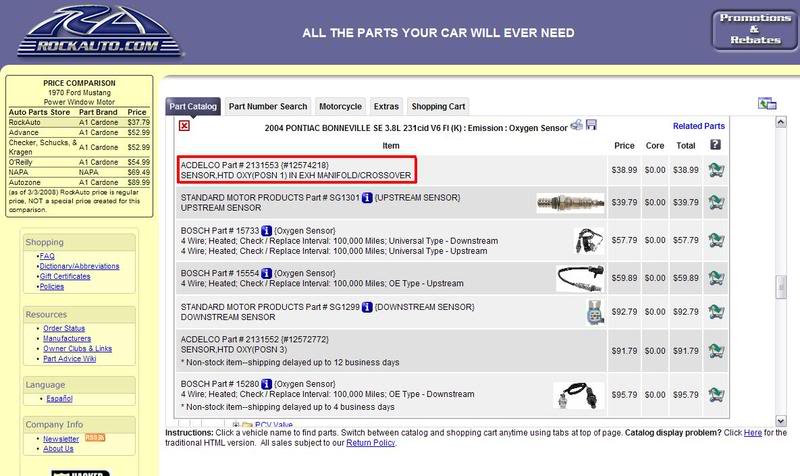800x476 pixels.
Task: Open info icon for Bosch 15733
Action: tap(266, 231)
